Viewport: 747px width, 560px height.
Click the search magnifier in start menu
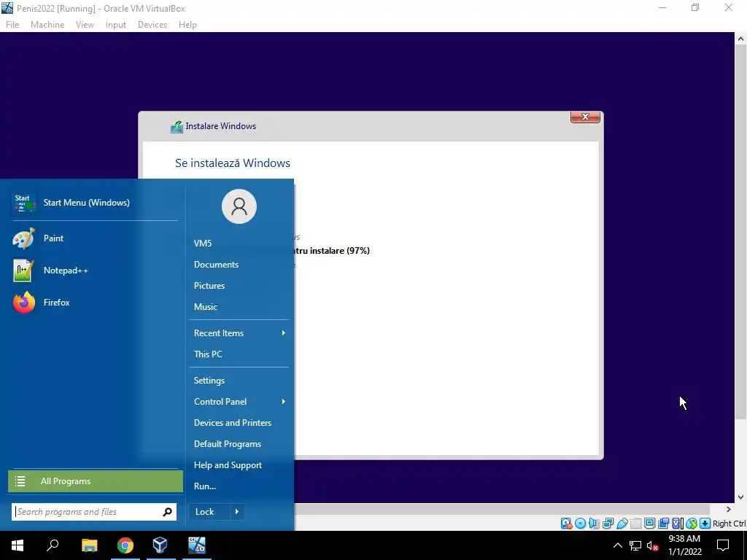pos(167,512)
